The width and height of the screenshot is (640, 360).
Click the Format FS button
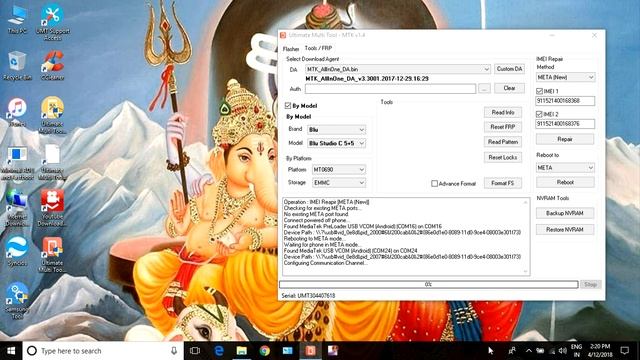(x=503, y=183)
